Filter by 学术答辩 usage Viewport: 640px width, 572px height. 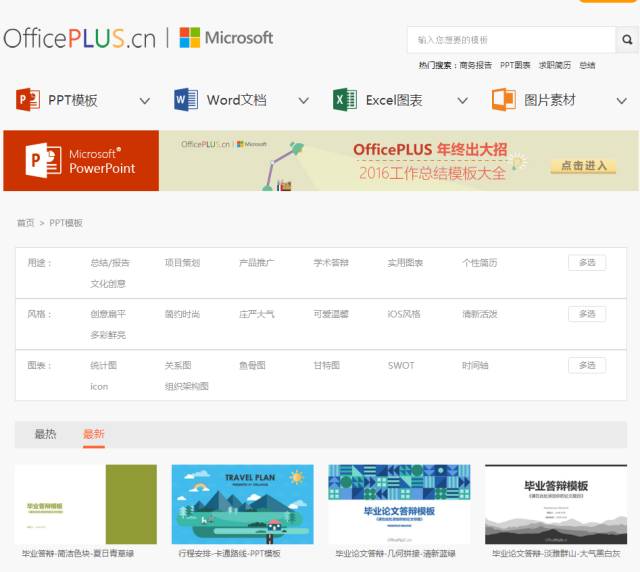point(331,263)
